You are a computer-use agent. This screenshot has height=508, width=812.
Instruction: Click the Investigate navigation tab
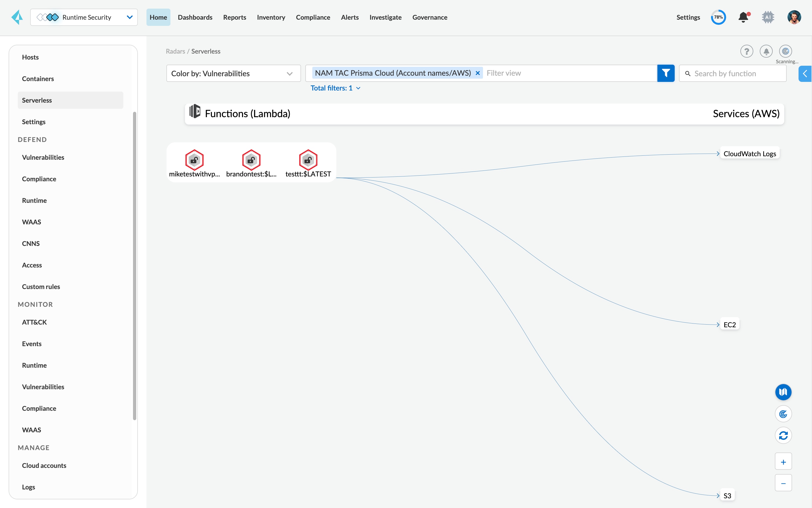(385, 17)
